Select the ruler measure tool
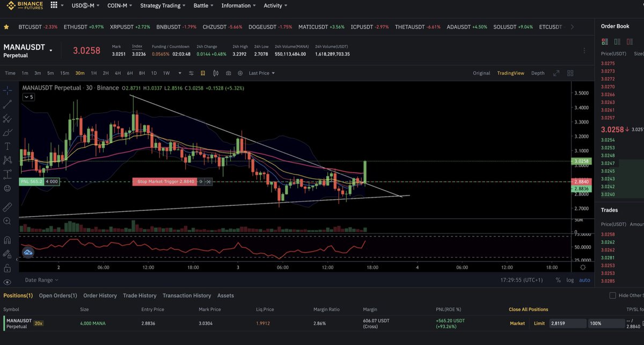The height and width of the screenshot is (345, 644). click(x=8, y=206)
